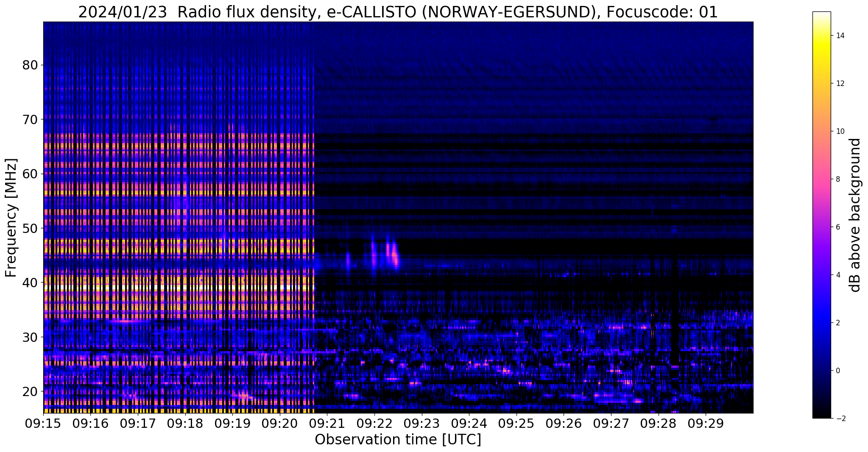Click the white-yellow band at 39 MHz before 09:20
868x452 pixels.
[x=178, y=287]
